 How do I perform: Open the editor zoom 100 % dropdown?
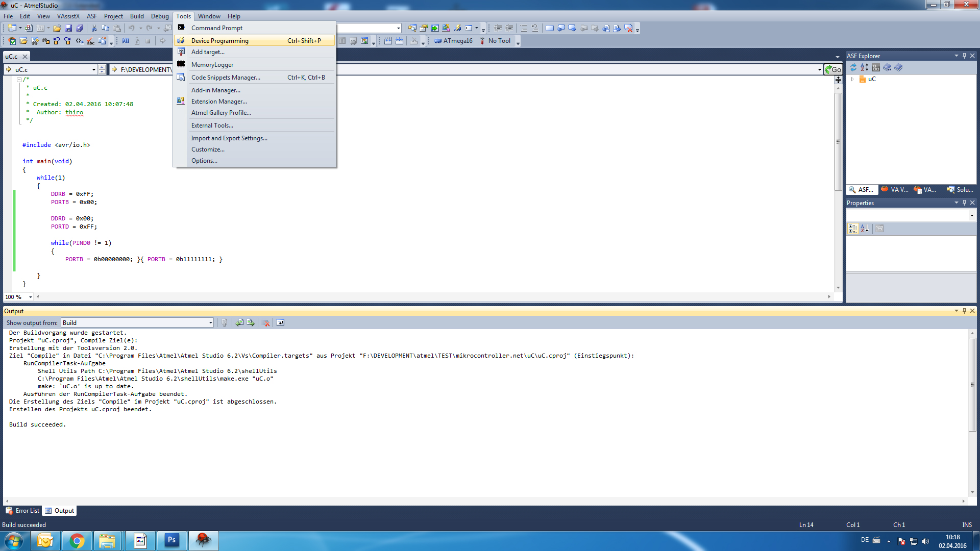31,297
